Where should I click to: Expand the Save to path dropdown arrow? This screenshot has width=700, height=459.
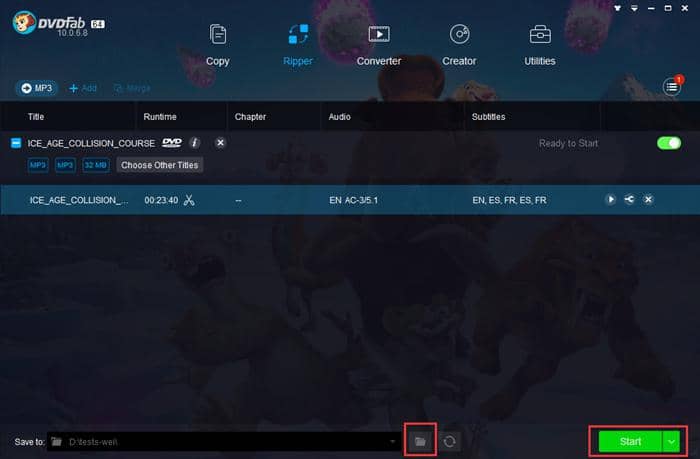tap(392, 442)
